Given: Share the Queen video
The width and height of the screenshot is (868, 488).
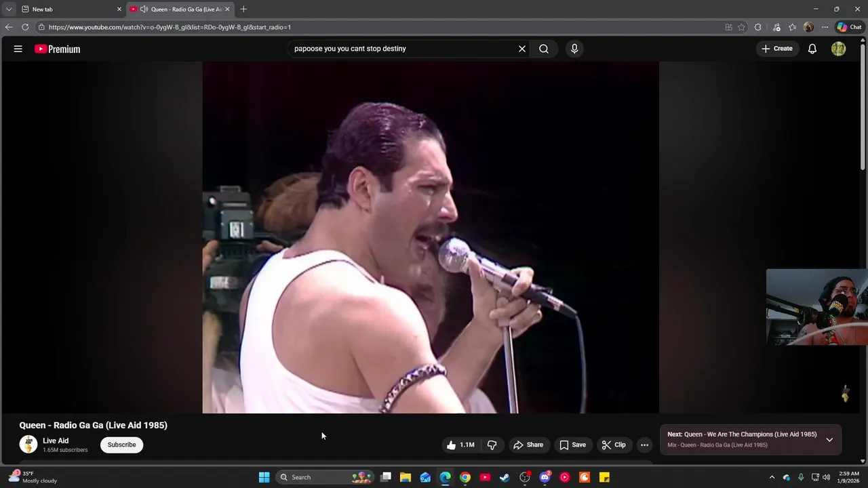Looking at the screenshot, I should coord(528,445).
